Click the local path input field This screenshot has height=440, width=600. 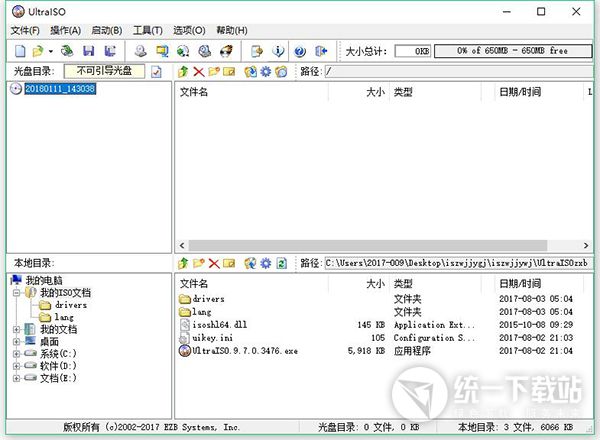[x=458, y=263]
